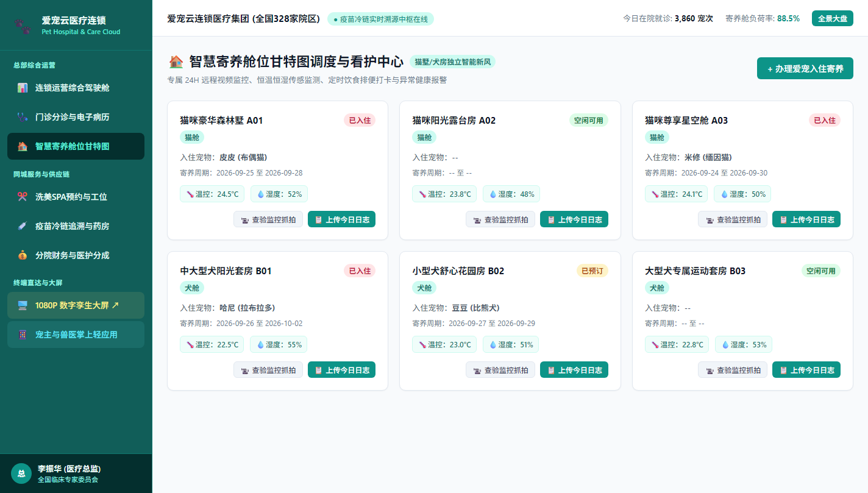Image resolution: width=868 pixels, height=493 pixels.
Task: Click the water drop icon in card A02
Action: [493, 194]
